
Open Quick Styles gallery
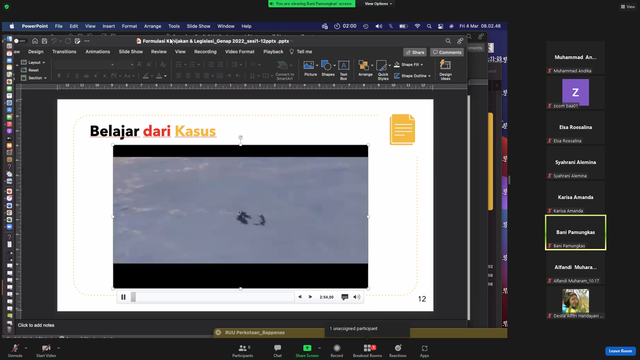(383, 70)
